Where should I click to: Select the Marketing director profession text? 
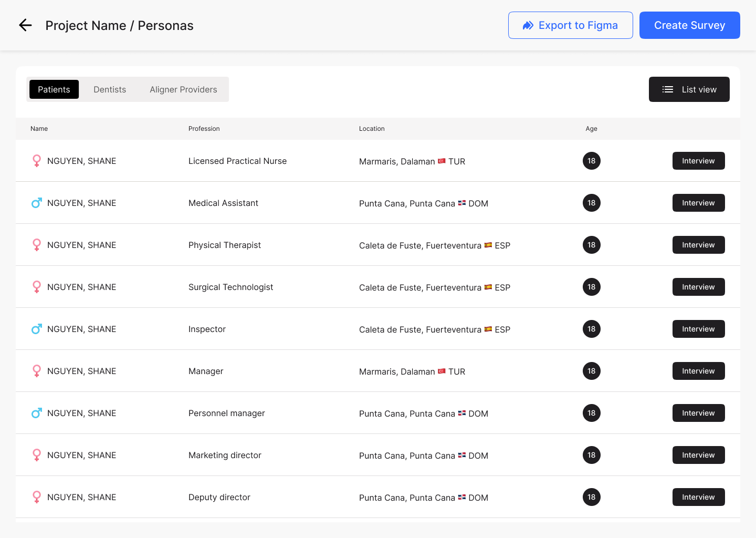coord(225,455)
